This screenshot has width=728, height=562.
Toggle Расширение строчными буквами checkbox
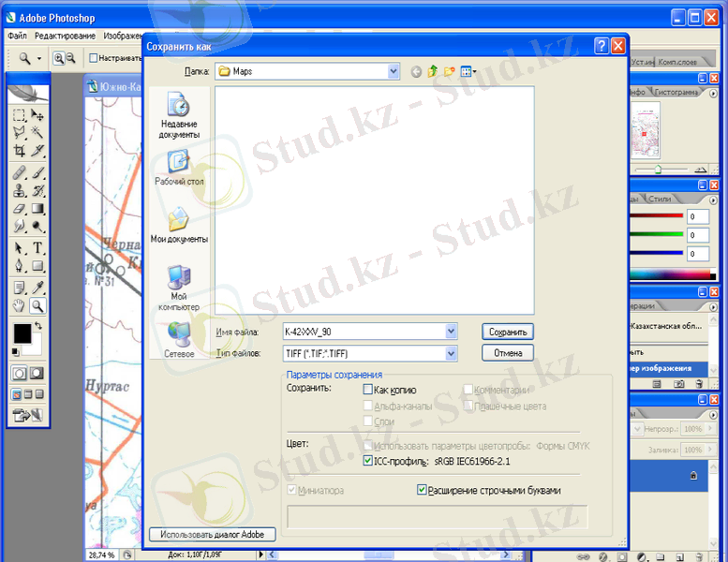(x=423, y=489)
